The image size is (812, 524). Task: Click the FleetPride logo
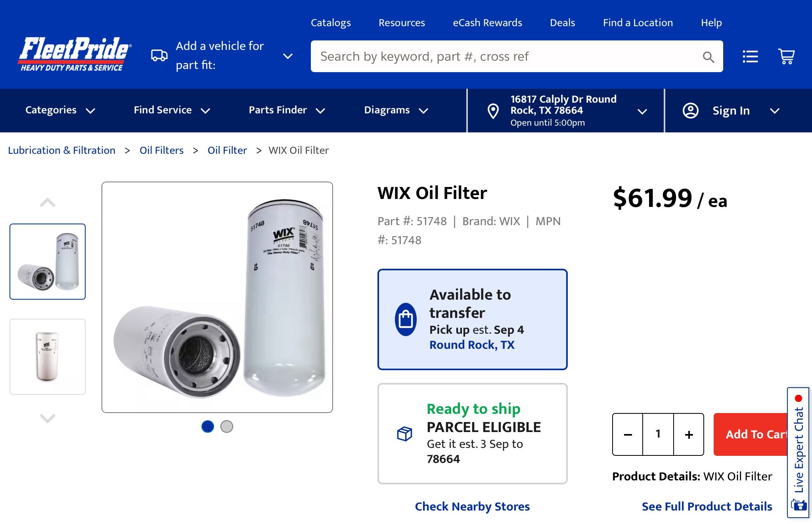point(74,54)
